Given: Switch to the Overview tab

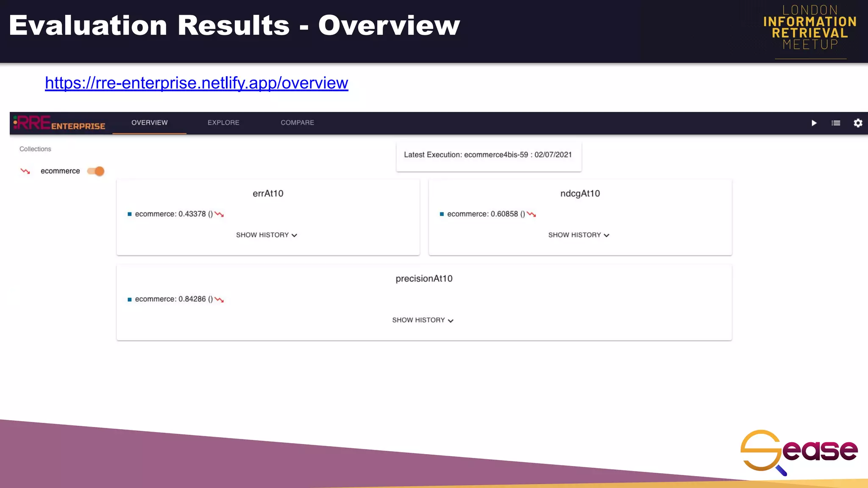Looking at the screenshot, I should [x=150, y=123].
